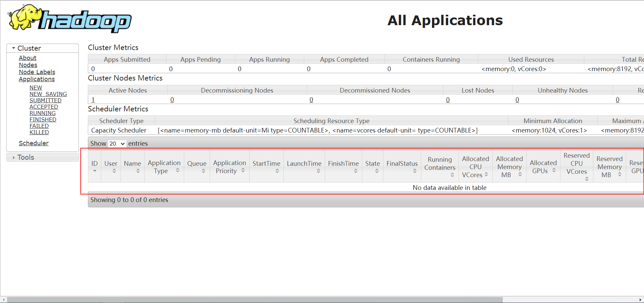644x303 pixels.
Task: Sort by FinalStatus column arrows
Action: pyautogui.click(x=415, y=171)
